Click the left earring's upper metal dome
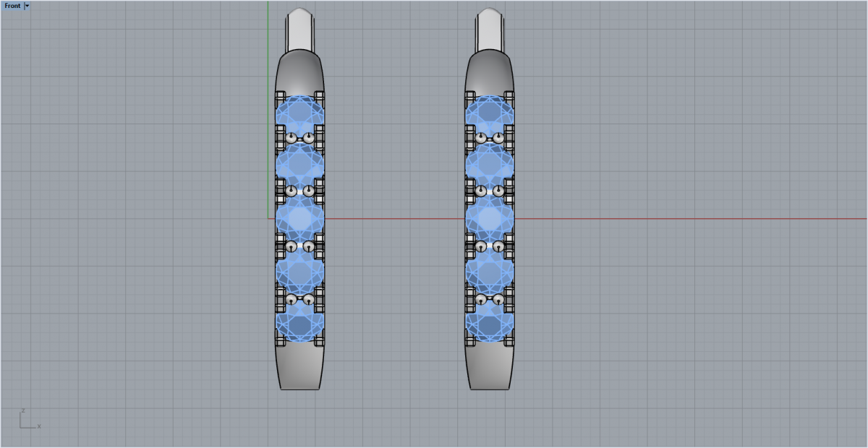The height and width of the screenshot is (448, 868). pos(300,72)
